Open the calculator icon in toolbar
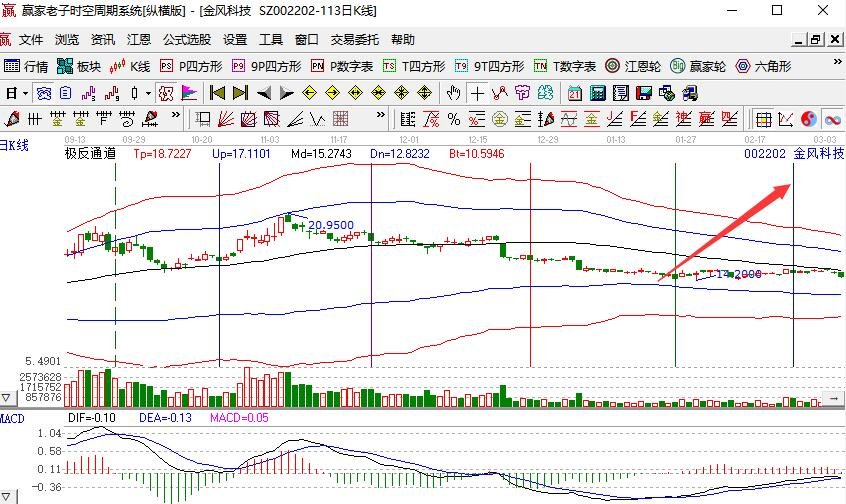Screen dimensions: 846x504 (597, 93)
